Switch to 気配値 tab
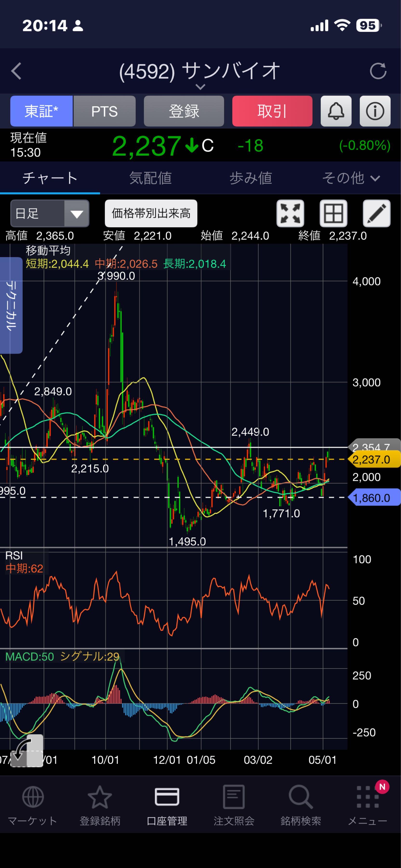 click(150, 178)
